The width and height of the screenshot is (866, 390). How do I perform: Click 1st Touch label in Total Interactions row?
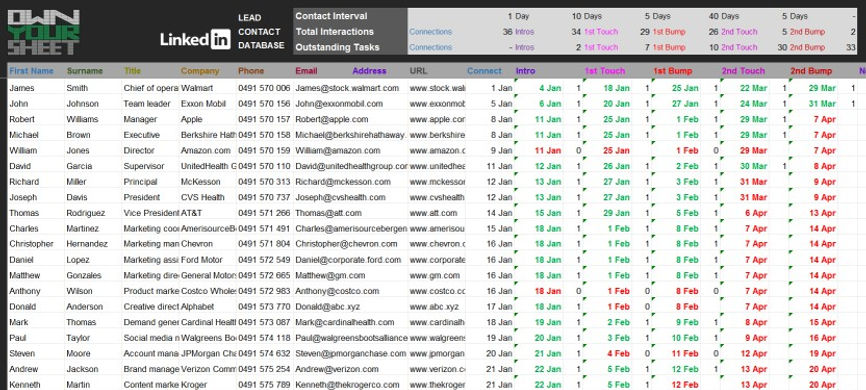pyautogui.click(x=600, y=31)
